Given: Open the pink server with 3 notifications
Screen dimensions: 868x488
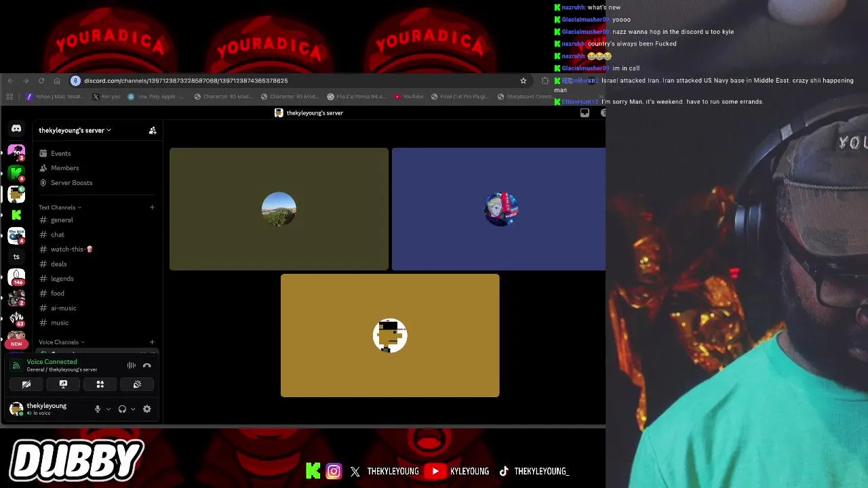Looking at the screenshot, I should [x=16, y=152].
